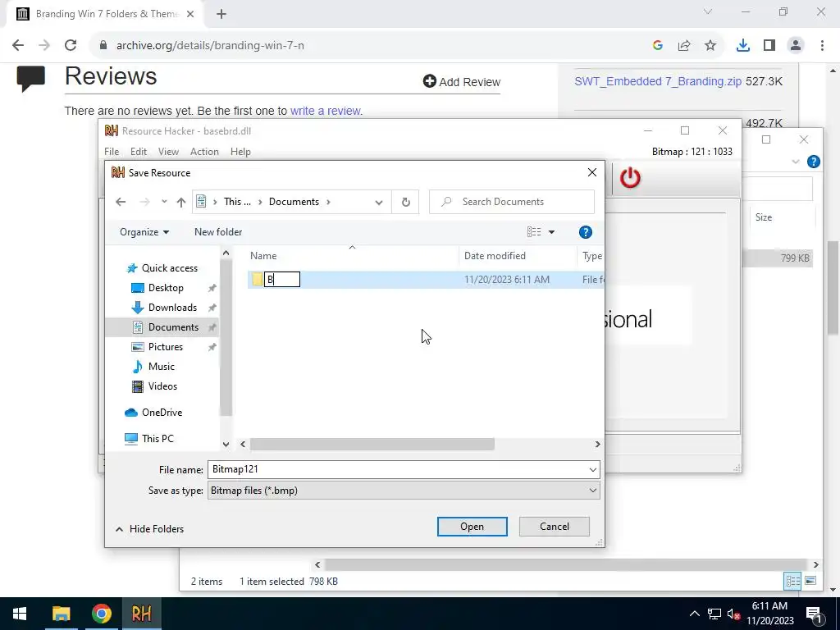Follow the write a review link

(x=325, y=111)
